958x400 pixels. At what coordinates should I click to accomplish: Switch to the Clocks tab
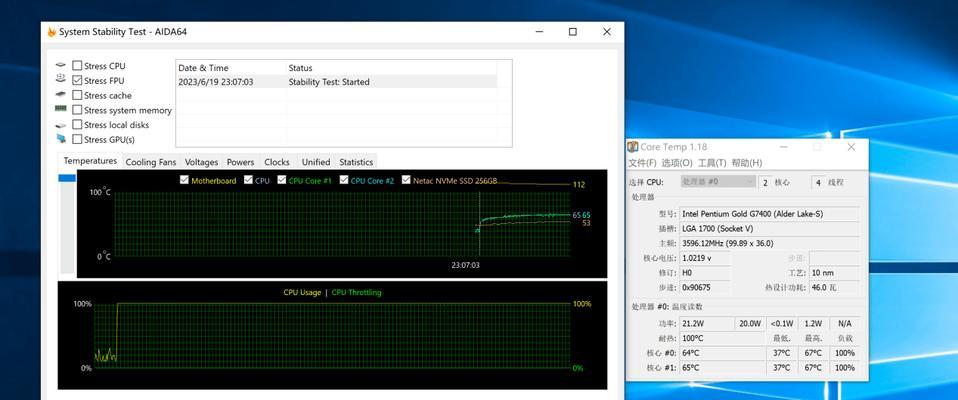[x=277, y=162]
